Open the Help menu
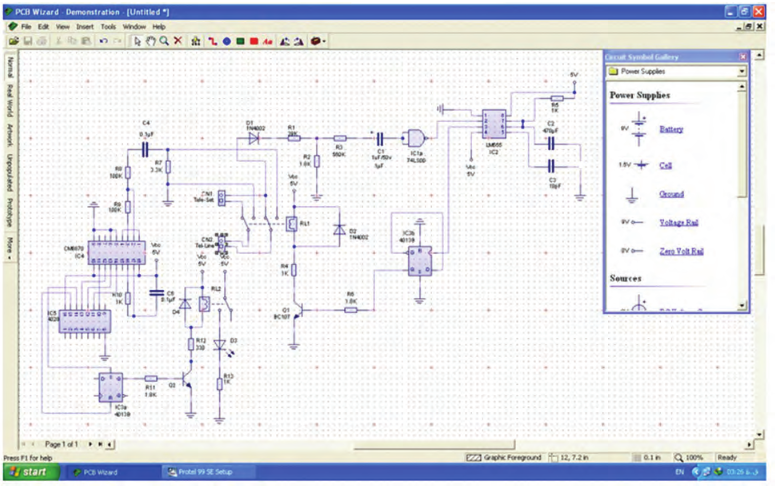This screenshot has width=779, height=492. (x=159, y=27)
